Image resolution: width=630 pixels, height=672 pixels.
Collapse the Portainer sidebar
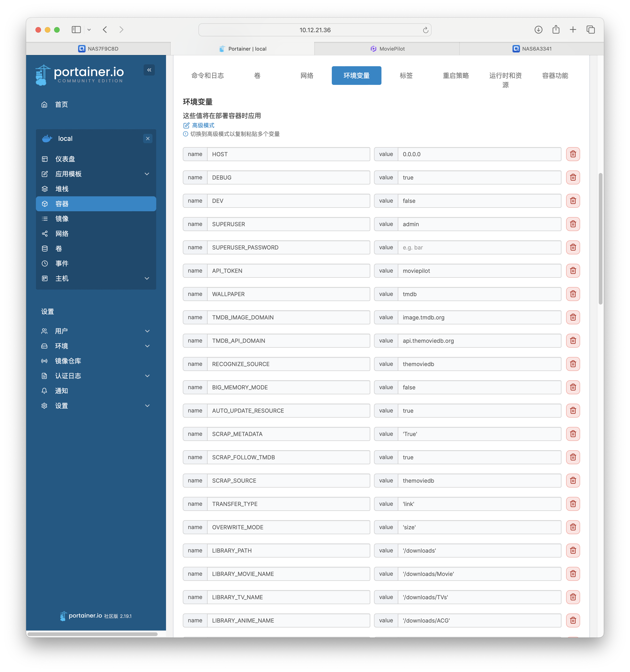149,70
